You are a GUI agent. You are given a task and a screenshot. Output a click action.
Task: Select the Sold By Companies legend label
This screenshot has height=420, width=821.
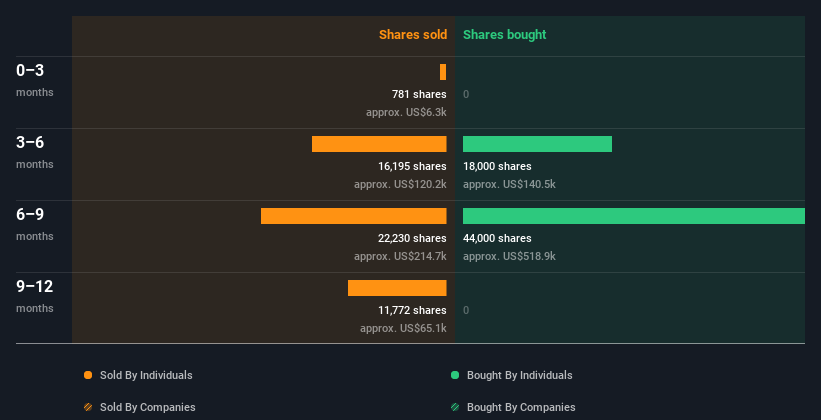click(x=148, y=407)
